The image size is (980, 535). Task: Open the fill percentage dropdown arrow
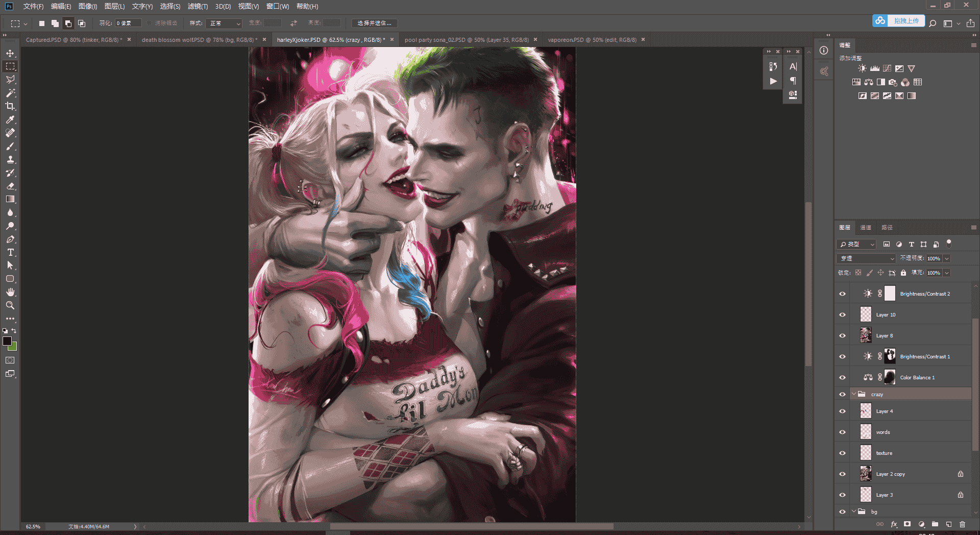pos(947,273)
